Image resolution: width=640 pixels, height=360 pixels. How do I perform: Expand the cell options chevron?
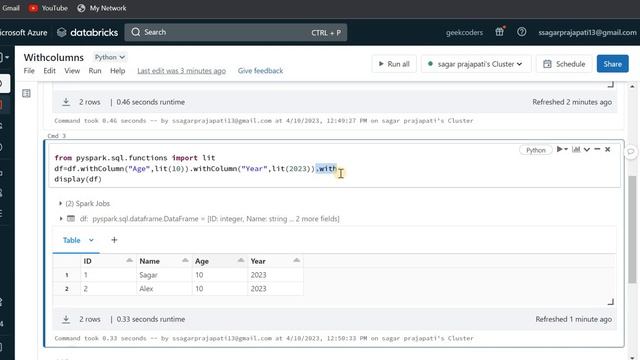[587, 149]
